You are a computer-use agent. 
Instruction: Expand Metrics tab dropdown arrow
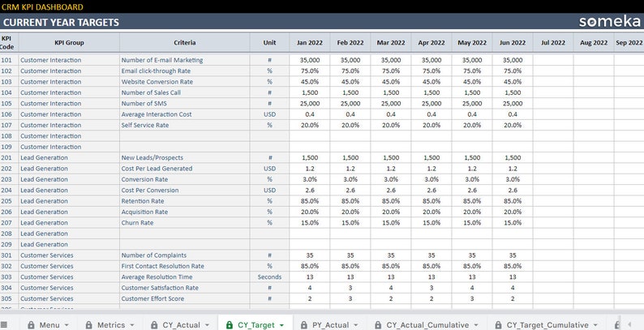click(131, 325)
